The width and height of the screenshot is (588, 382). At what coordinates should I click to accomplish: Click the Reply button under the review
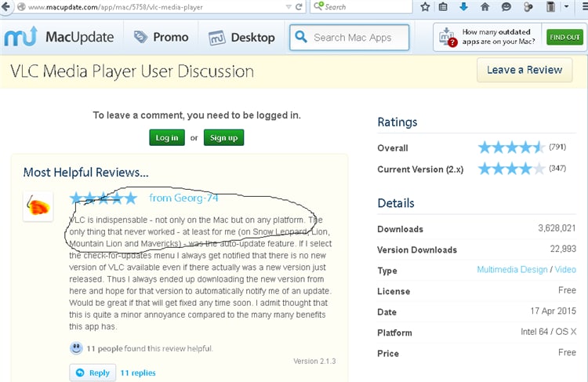[93, 373]
